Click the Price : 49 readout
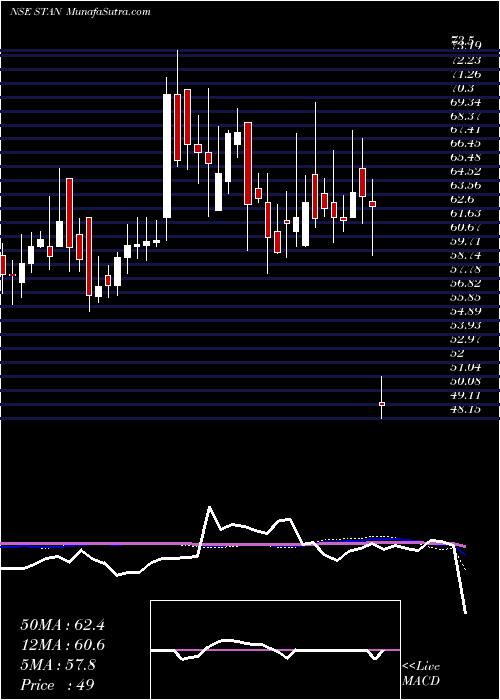Viewport: 500px width, 700px height. (58, 685)
